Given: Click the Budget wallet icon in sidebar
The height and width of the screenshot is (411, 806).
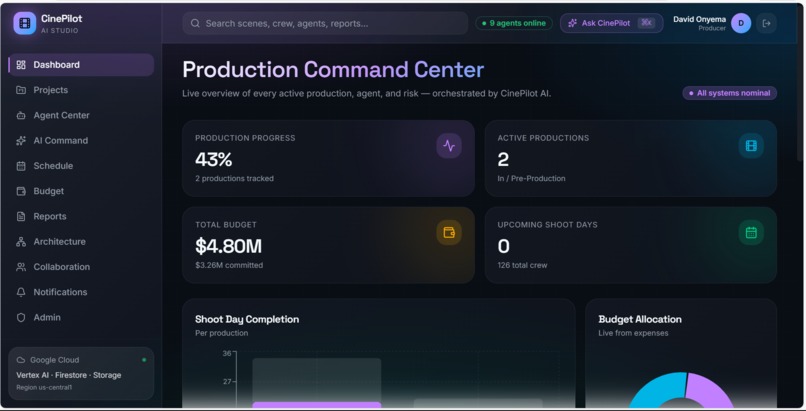Looking at the screenshot, I should 21,191.
